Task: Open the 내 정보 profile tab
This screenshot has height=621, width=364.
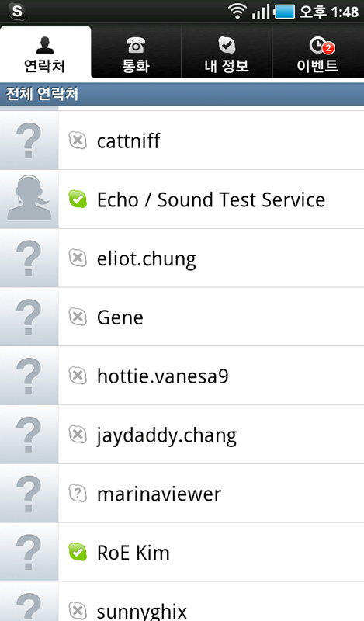Action: pos(227,52)
